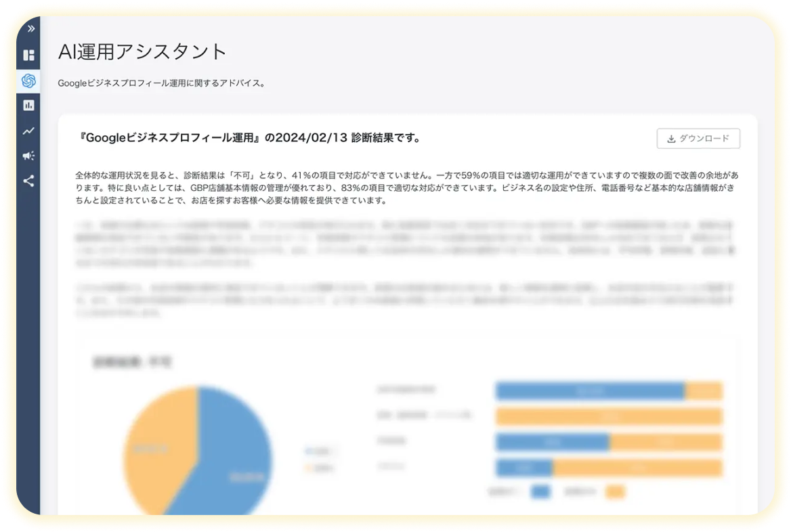Click the share icon in the sidebar
The width and height of the screenshot is (791, 532).
tap(28, 181)
